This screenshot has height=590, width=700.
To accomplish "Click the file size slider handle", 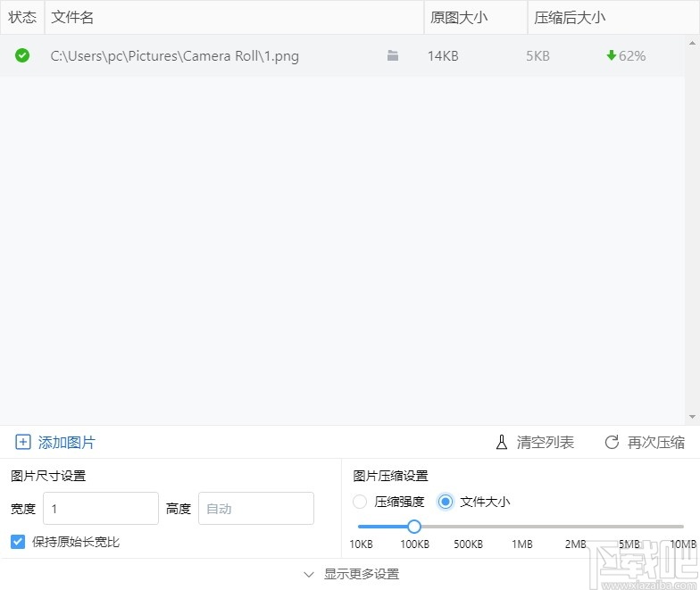I will coord(414,527).
